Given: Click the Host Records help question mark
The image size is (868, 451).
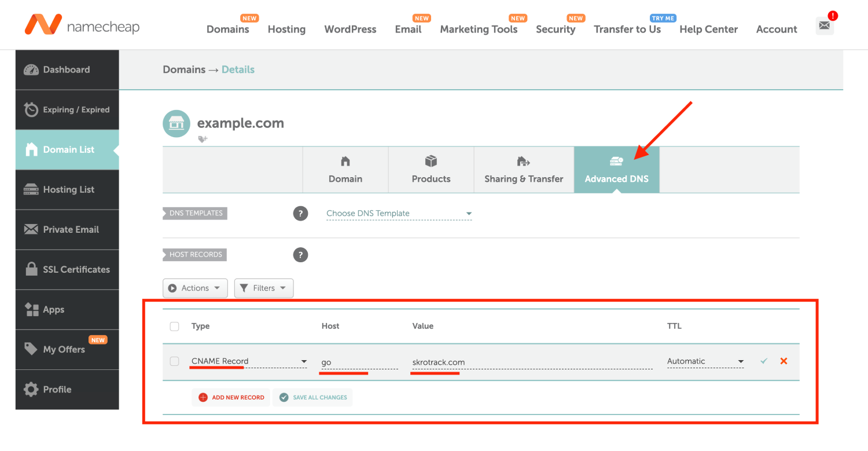Looking at the screenshot, I should (x=300, y=255).
